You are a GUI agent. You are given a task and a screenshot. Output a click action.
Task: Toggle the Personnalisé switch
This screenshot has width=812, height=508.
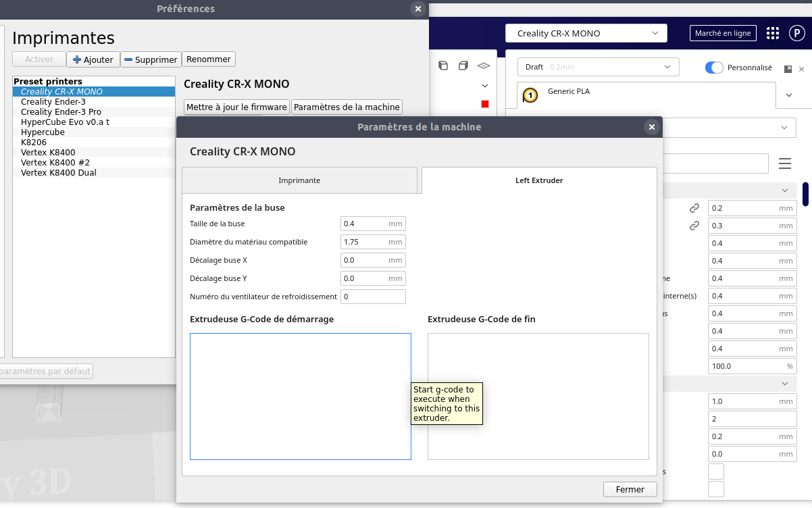click(714, 68)
